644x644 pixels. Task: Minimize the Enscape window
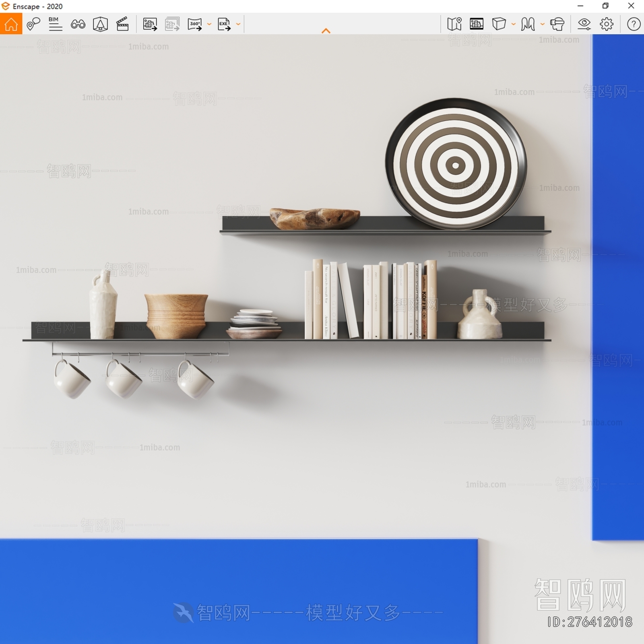[580, 6]
